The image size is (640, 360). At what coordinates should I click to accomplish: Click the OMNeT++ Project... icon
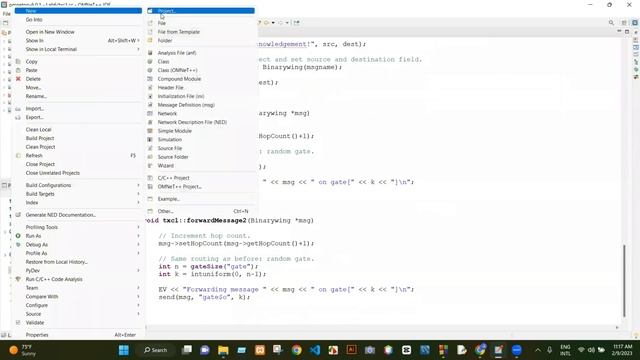(150, 187)
